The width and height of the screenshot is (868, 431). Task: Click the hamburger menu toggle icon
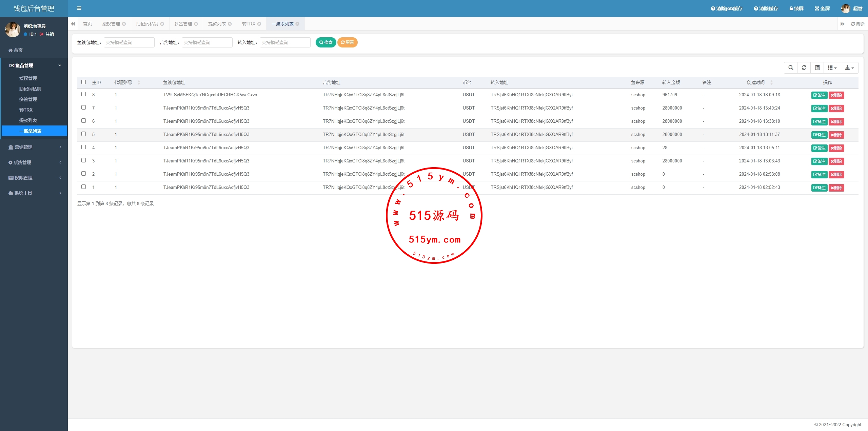tap(79, 8)
